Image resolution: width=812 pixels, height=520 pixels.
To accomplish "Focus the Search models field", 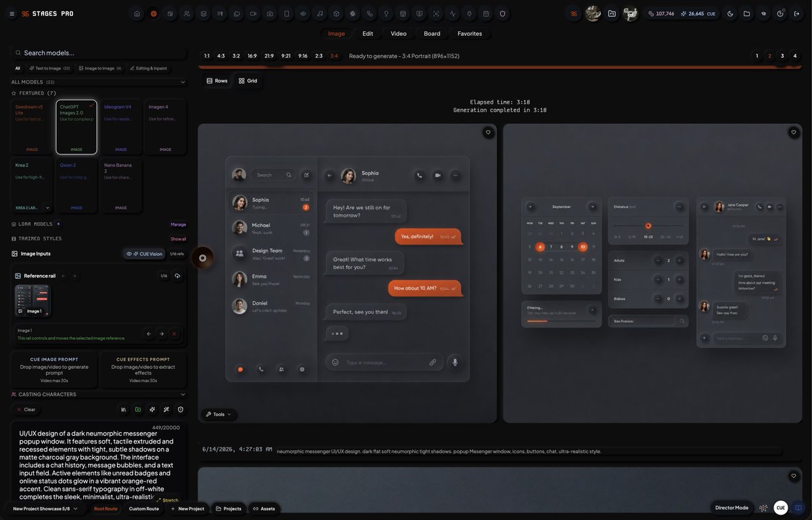I will (99, 53).
